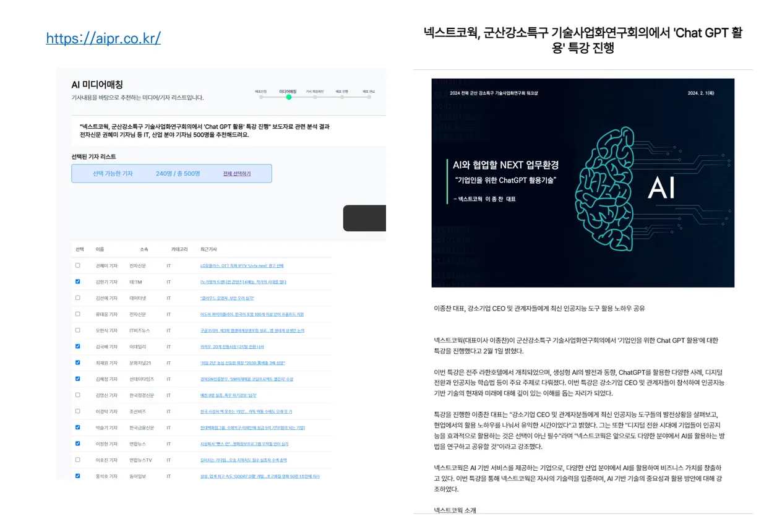
Task: Untick 최재원 기자 checkbox
Action: tap(78, 363)
